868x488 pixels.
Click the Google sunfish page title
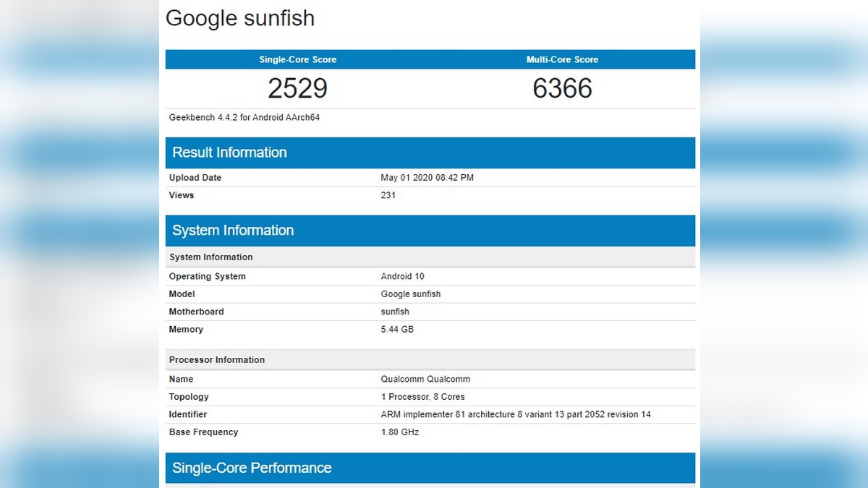[240, 19]
